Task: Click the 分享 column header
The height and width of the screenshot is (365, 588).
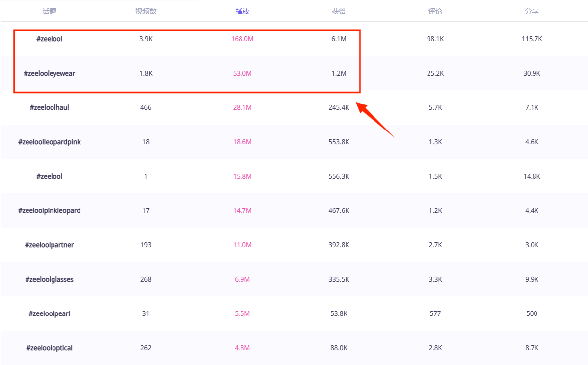Action: [x=532, y=11]
